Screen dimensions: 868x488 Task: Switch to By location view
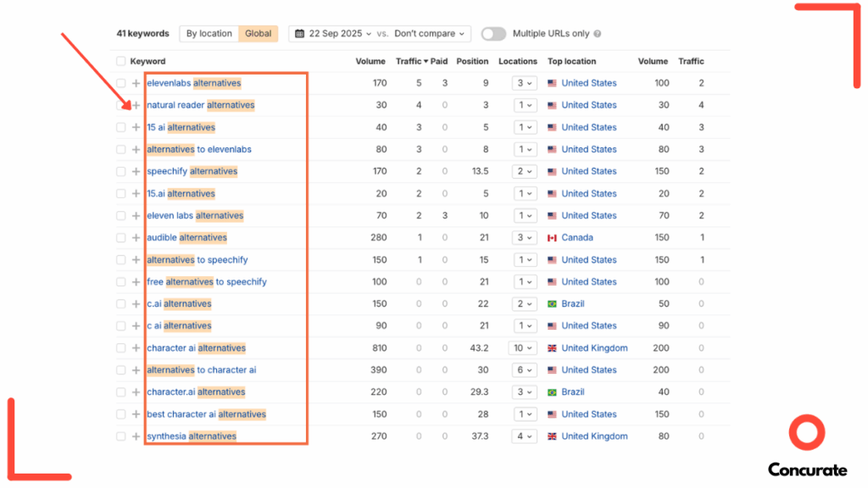click(209, 34)
